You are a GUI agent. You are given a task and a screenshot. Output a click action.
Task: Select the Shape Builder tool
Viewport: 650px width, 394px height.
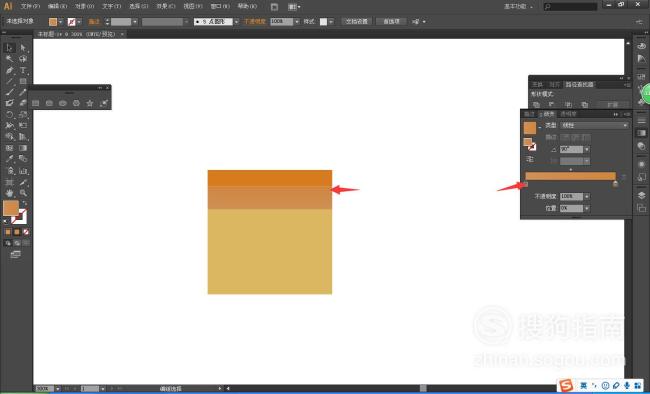pyautogui.click(x=9, y=137)
